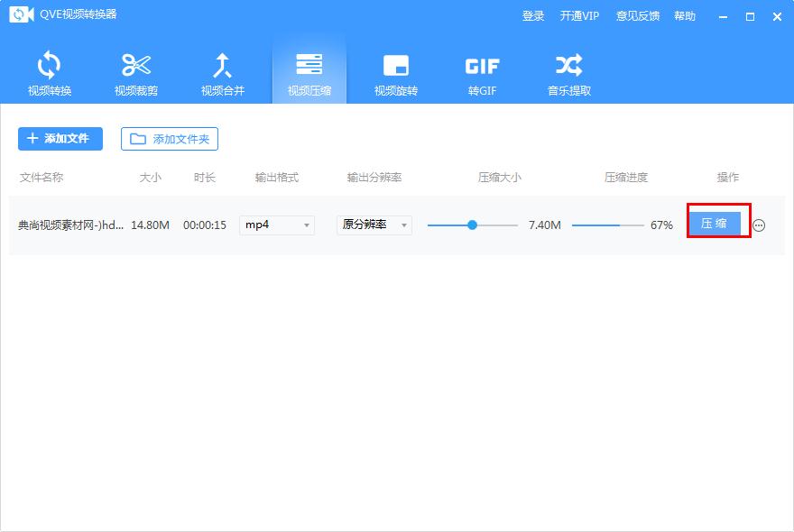
Task: Click the 压缩 (Compress) button
Action: pyautogui.click(x=715, y=225)
